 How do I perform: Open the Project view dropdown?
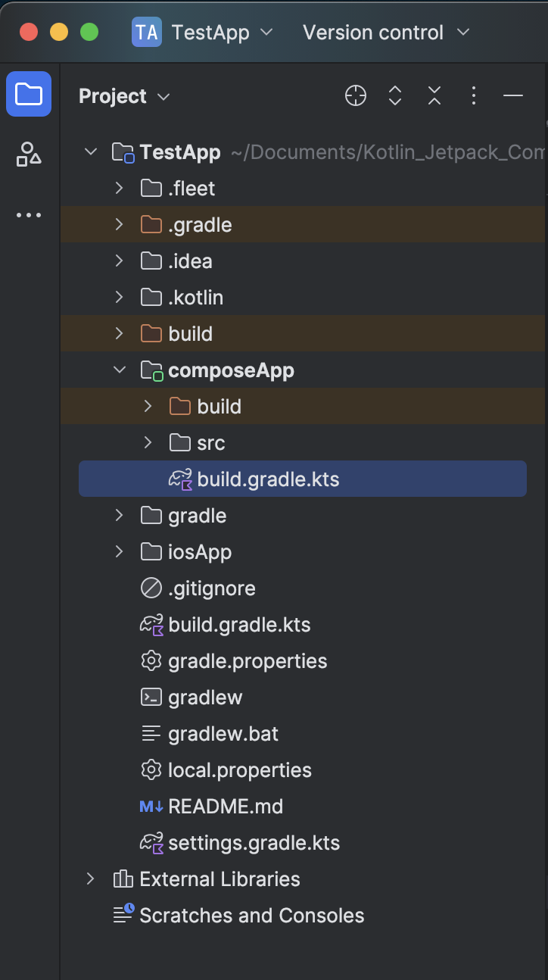(124, 96)
